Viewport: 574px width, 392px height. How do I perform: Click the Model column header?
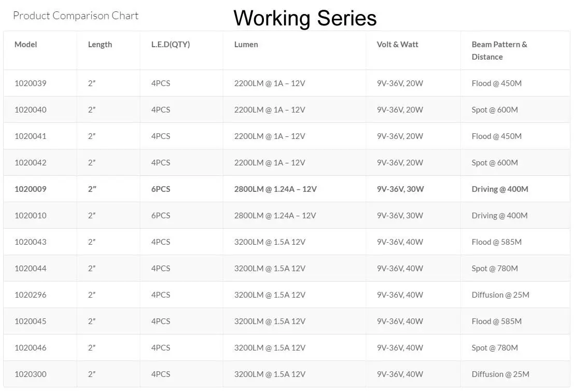tap(25, 44)
